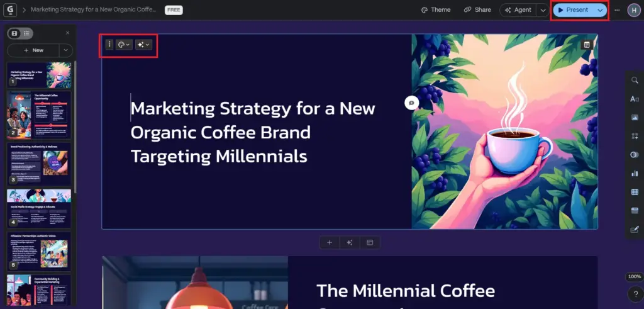Open the text formatting (Aa) panel

(635, 99)
